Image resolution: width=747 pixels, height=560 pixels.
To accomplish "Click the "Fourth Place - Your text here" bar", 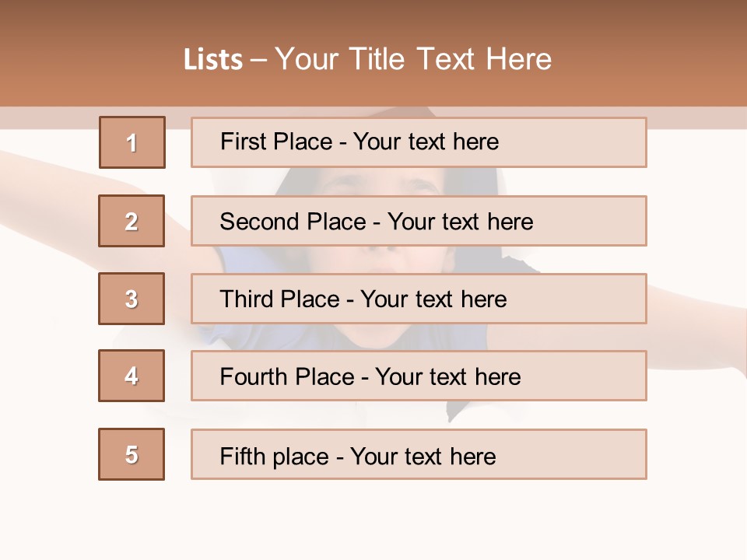I will click(419, 376).
